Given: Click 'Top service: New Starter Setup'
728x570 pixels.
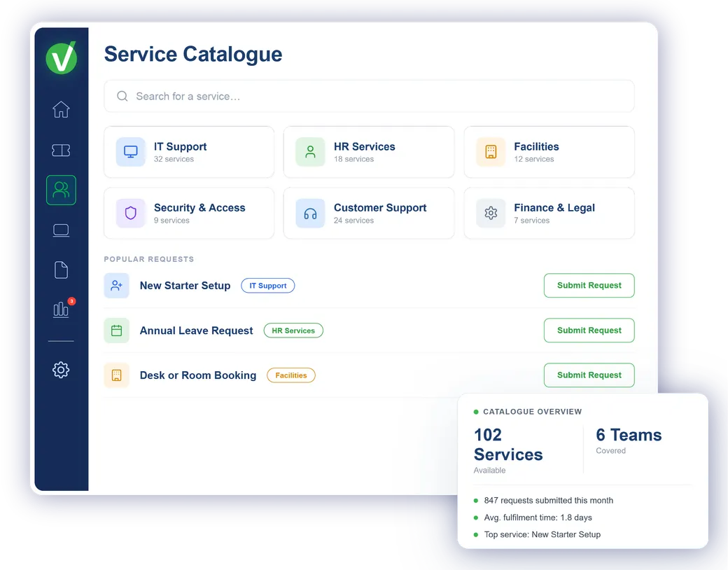Looking at the screenshot, I should click(542, 534).
